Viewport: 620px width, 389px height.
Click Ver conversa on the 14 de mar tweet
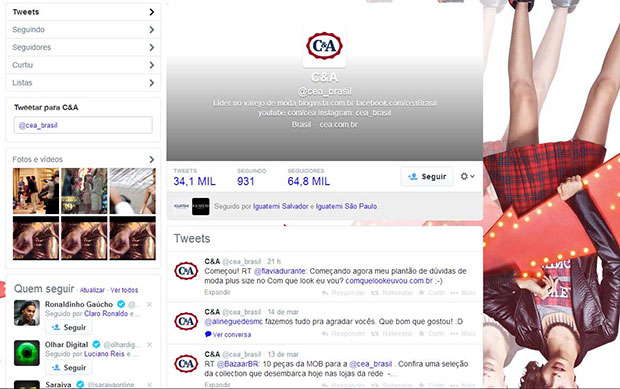(228, 334)
